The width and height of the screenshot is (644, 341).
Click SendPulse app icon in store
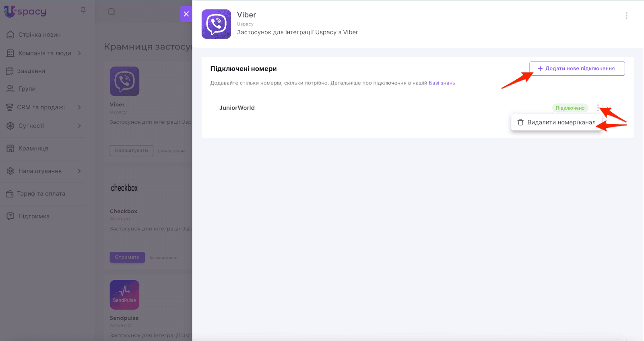click(x=124, y=295)
